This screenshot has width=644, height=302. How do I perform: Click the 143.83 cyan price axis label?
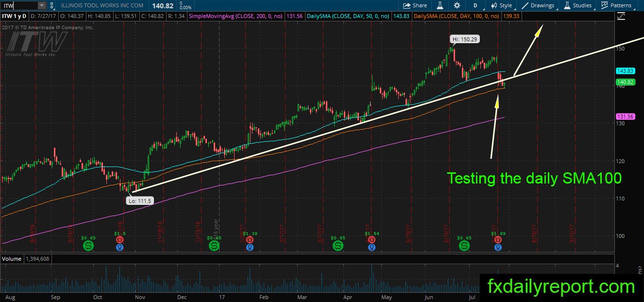tap(626, 71)
